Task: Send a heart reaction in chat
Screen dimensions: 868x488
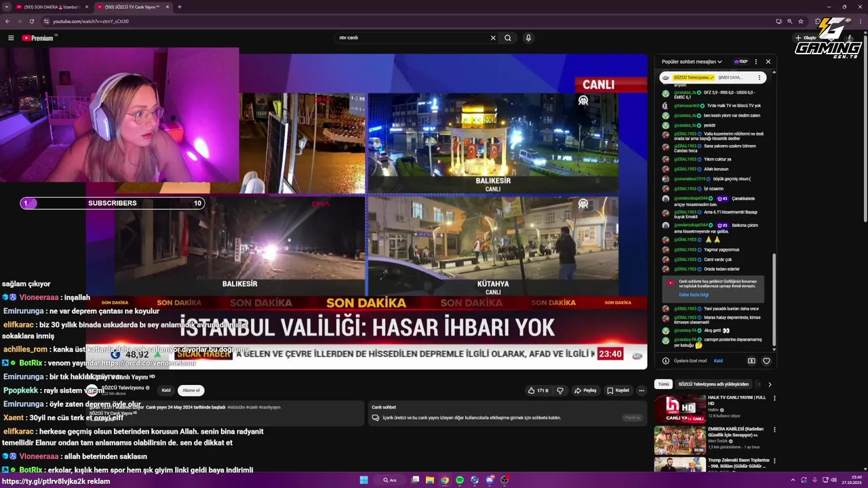Action: click(x=767, y=361)
